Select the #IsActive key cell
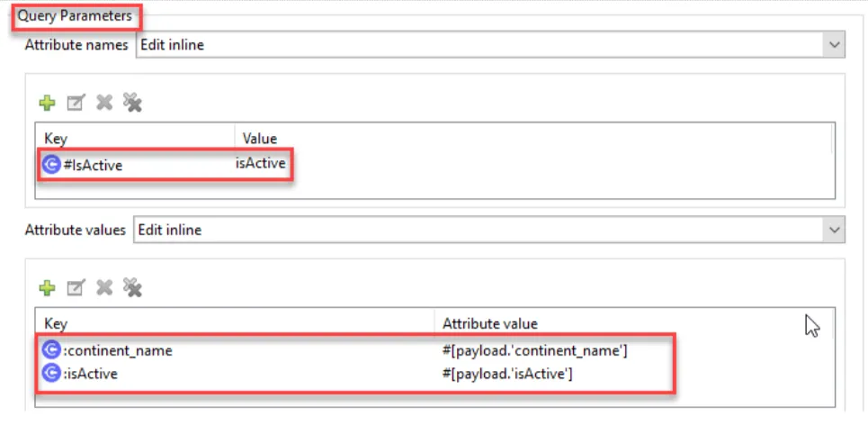 pos(93,165)
